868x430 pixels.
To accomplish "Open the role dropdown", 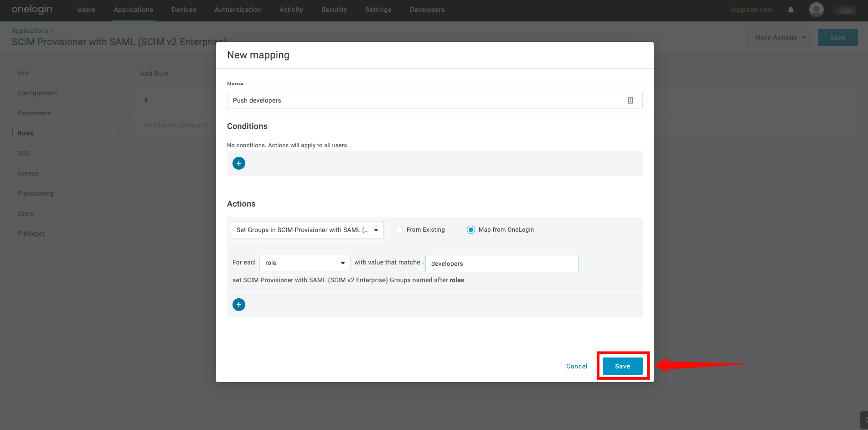I will 305,263.
